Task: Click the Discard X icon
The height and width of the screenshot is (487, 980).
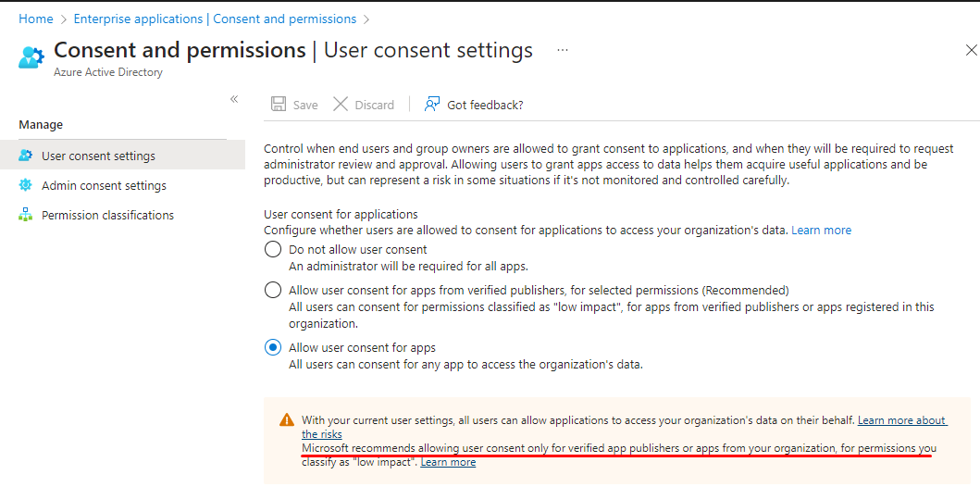Action: 341,105
